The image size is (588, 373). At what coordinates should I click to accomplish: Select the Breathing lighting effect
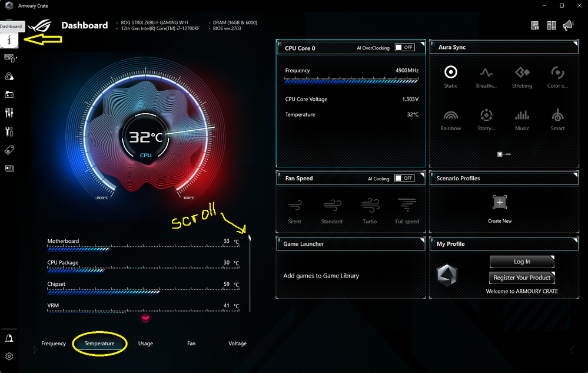point(486,77)
